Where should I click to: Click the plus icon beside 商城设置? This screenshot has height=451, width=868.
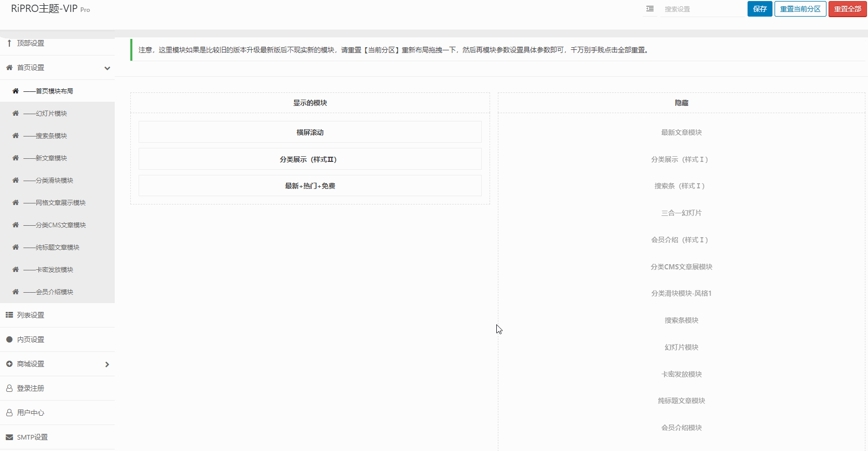9,364
